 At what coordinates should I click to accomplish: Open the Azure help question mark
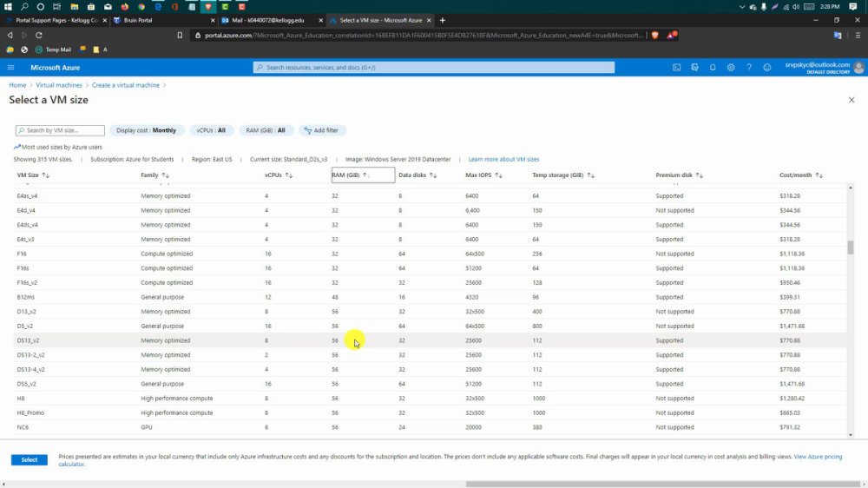[x=749, y=68]
